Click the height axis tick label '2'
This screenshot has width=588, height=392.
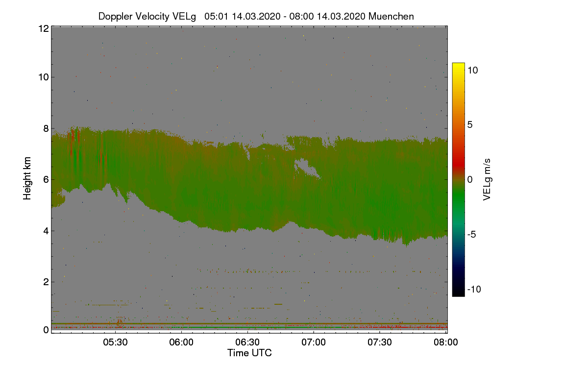[46, 282]
